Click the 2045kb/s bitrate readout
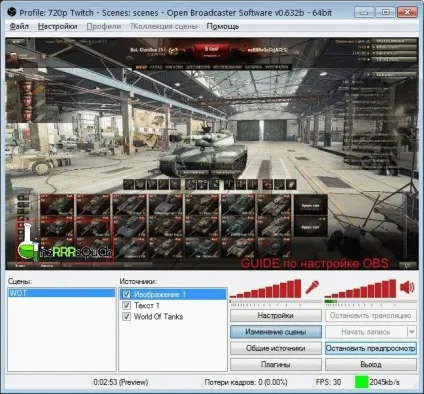 click(384, 382)
